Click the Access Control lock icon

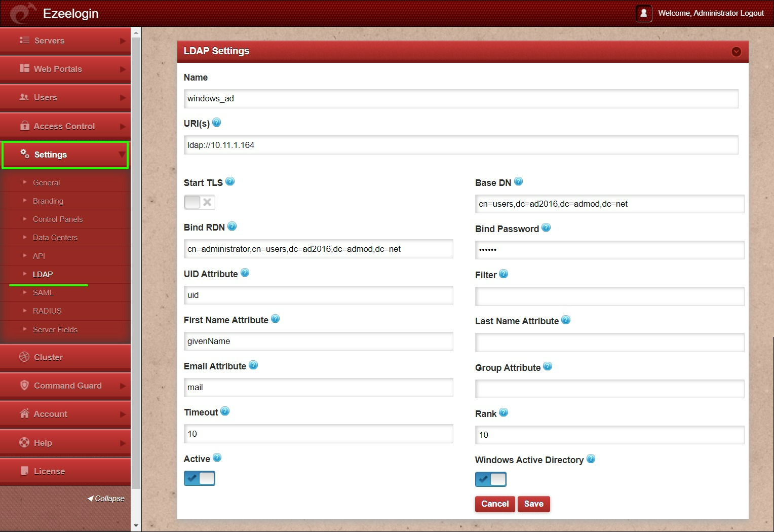(x=24, y=126)
